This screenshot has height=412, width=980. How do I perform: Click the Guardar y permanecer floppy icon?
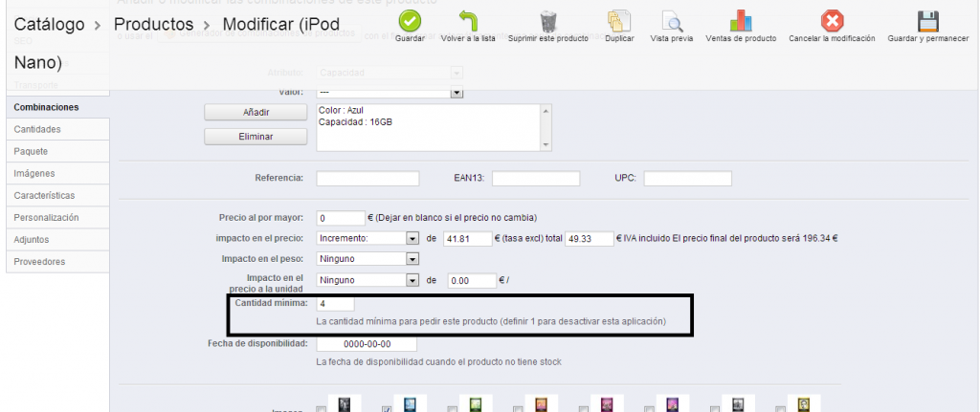coord(927,21)
